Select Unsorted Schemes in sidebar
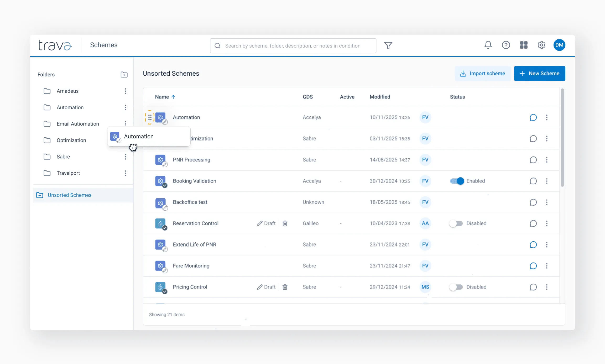This screenshot has width=605, height=364. (70, 195)
